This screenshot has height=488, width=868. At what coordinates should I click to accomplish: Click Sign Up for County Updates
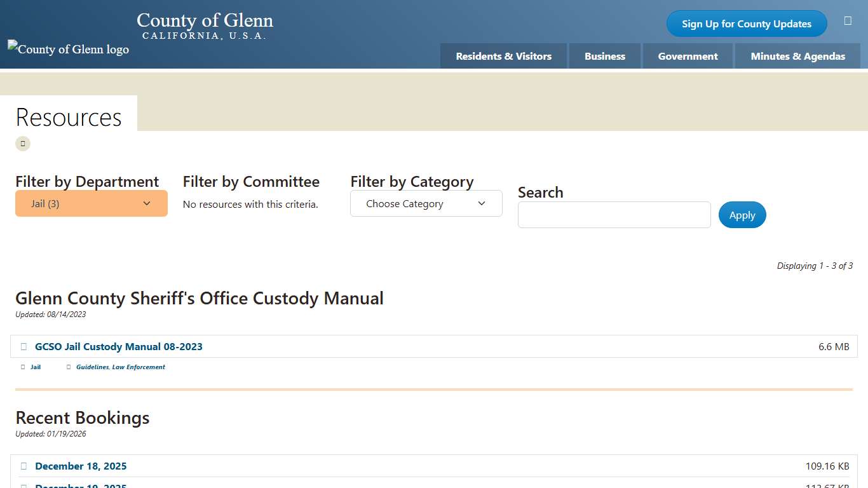click(746, 24)
